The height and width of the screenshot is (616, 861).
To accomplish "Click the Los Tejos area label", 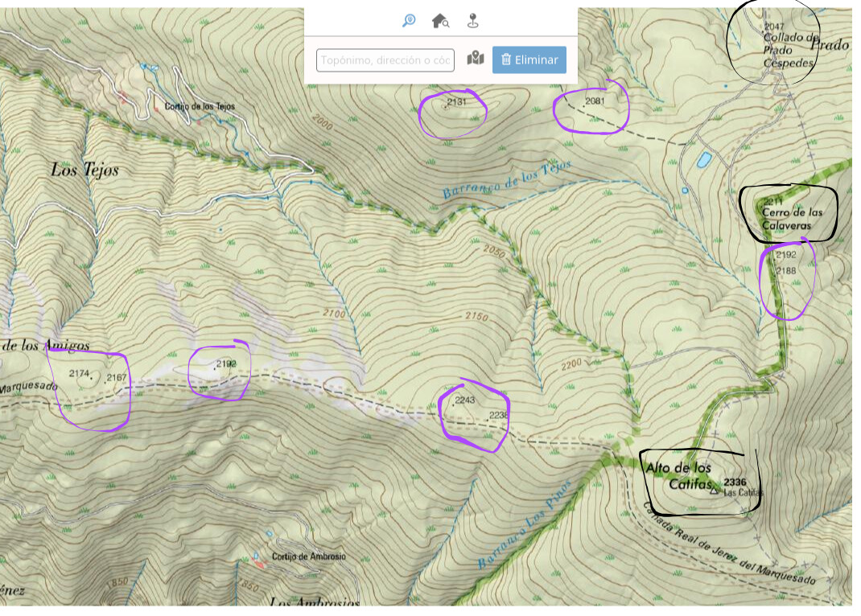I will pyautogui.click(x=84, y=170).
